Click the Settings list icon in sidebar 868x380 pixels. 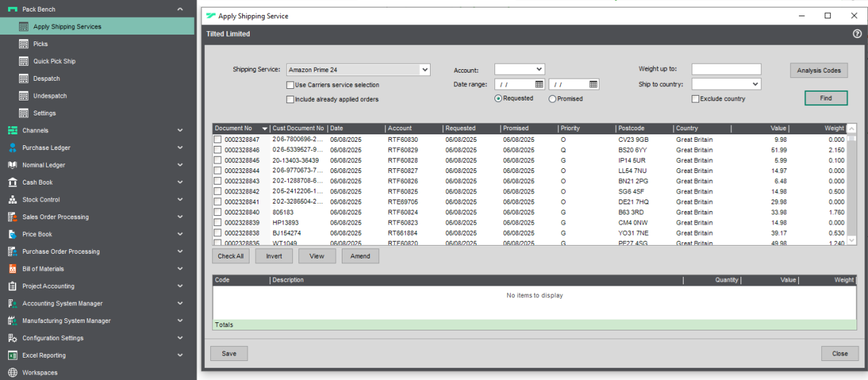pos(24,113)
